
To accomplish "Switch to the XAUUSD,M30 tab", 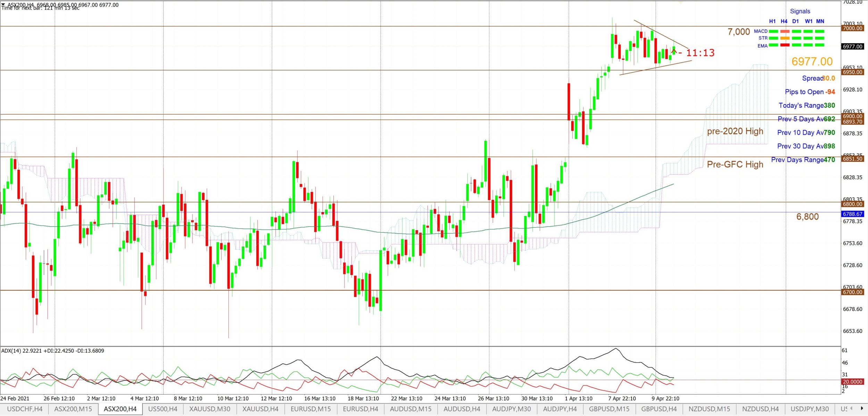I will pyautogui.click(x=210, y=409).
